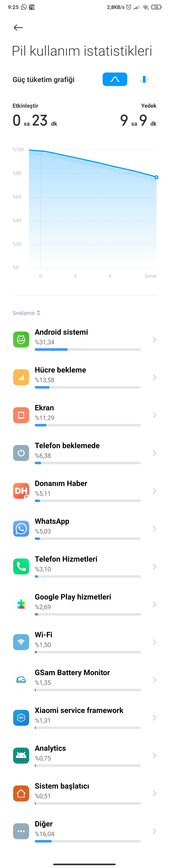The width and height of the screenshot is (169, 868).
Task: Switch to line graph view
Action: click(115, 79)
